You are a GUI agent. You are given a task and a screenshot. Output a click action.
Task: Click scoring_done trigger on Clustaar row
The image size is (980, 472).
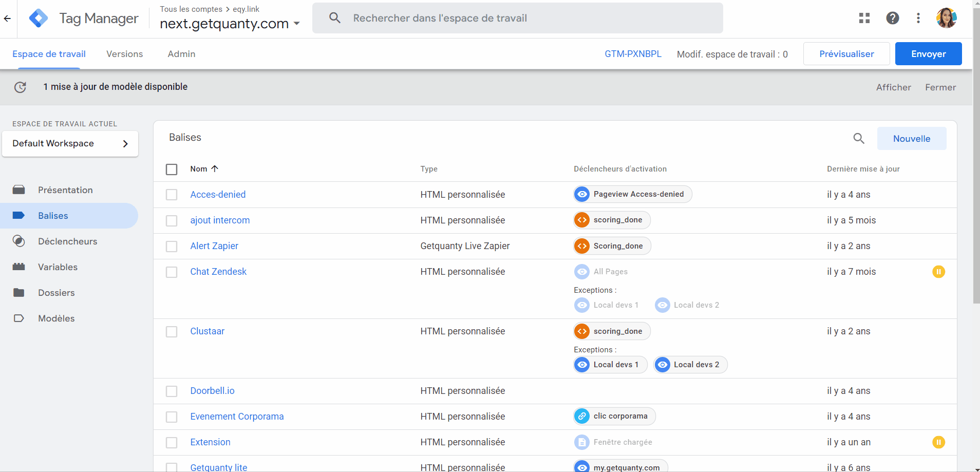click(x=612, y=331)
